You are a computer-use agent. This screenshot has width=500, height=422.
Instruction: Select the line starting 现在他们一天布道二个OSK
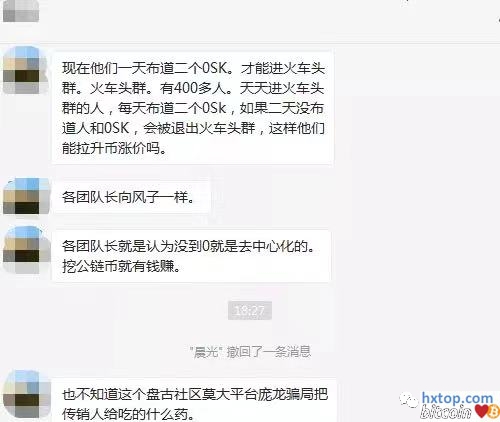[193, 68]
